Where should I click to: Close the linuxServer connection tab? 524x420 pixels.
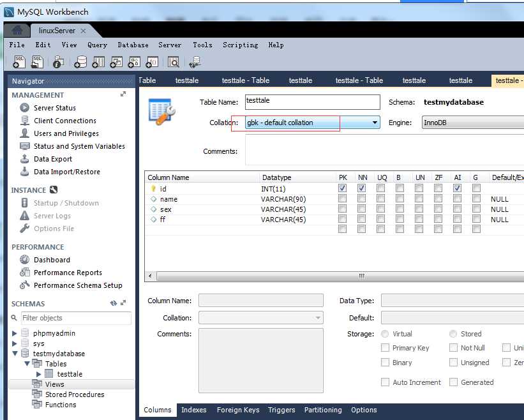pos(83,31)
